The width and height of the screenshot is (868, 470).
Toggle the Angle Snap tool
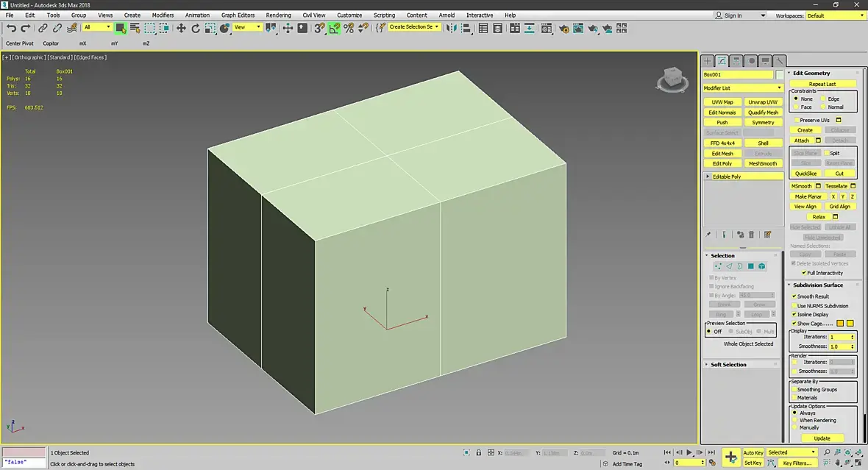point(334,28)
